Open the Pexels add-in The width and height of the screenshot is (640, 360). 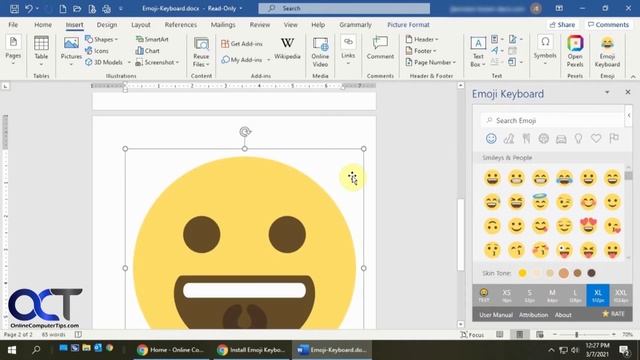click(575, 52)
